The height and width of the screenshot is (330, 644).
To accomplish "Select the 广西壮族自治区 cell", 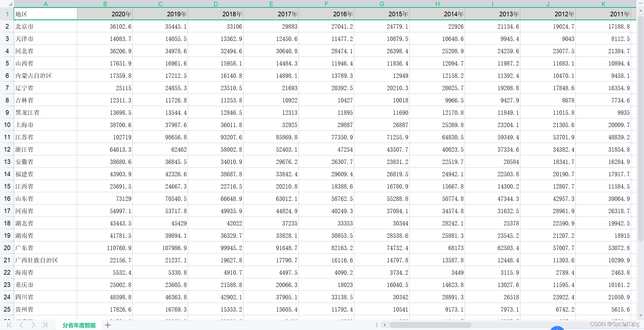I will click(x=46, y=260).
